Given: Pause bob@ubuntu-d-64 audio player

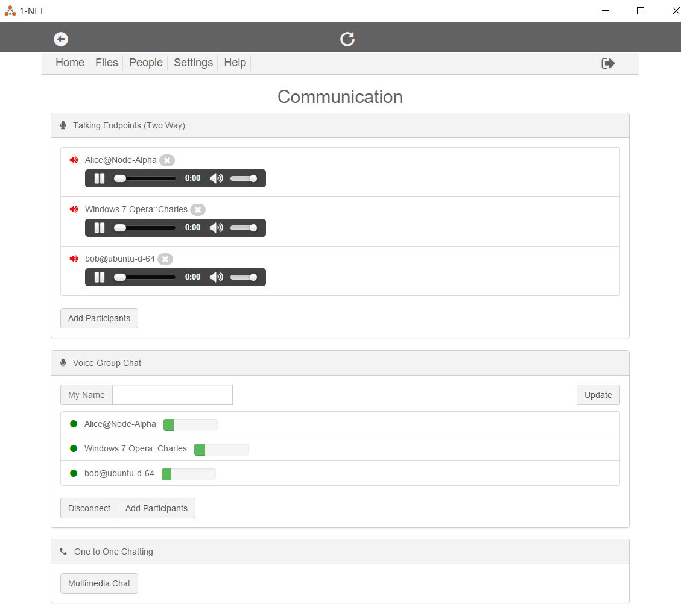Looking at the screenshot, I should point(100,277).
